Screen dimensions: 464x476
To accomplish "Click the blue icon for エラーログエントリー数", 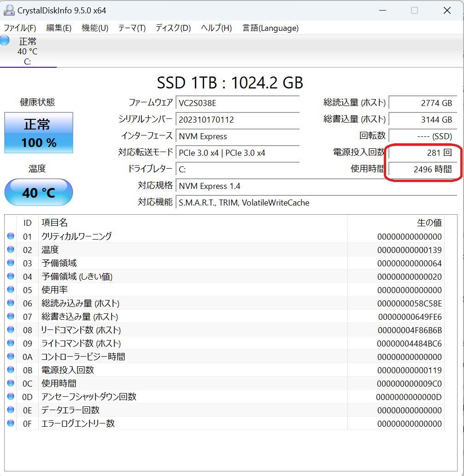I will pyautogui.click(x=11, y=423).
